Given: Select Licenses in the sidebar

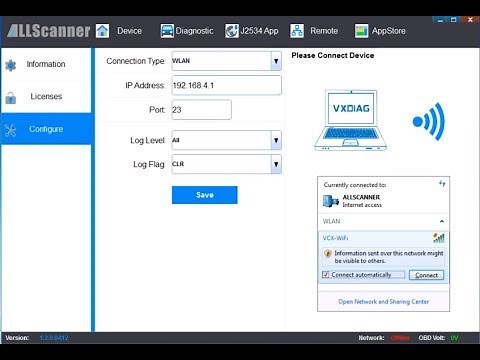Looking at the screenshot, I should [46, 97].
